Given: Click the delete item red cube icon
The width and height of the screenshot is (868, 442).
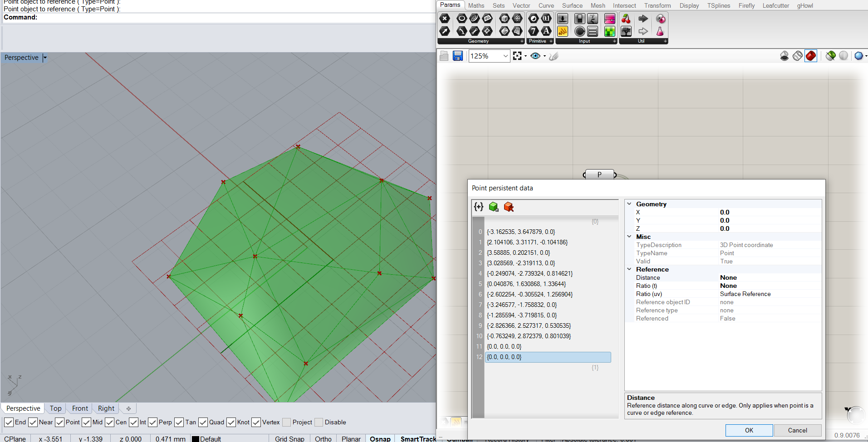Looking at the screenshot, I should tap(509, 207).
